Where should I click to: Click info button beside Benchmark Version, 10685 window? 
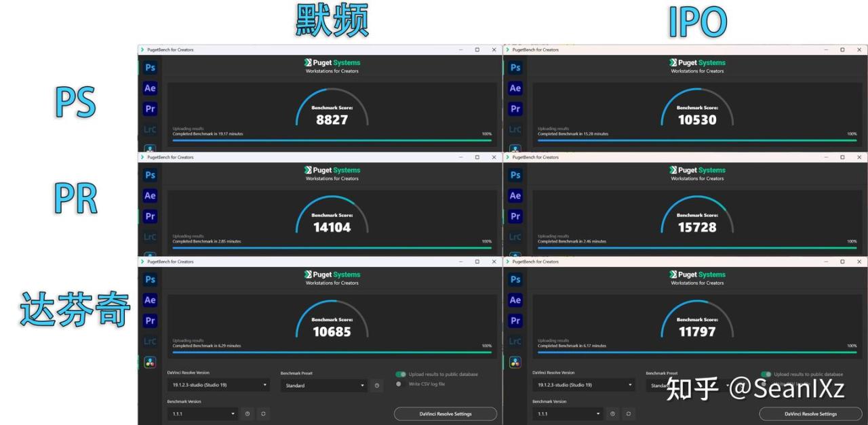coord(248,413)
